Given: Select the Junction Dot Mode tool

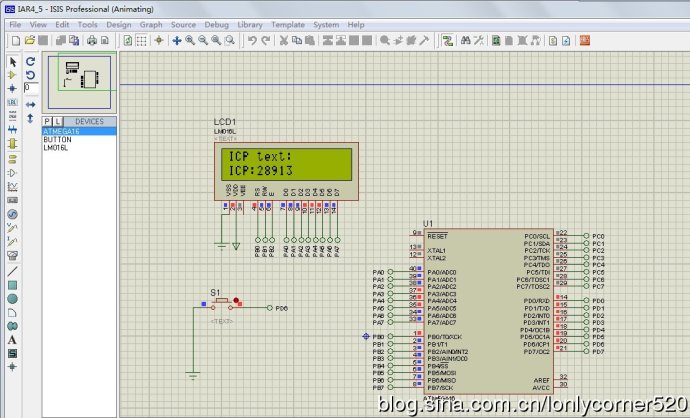Looking at the screenshot, I should [x=12, y=89].
